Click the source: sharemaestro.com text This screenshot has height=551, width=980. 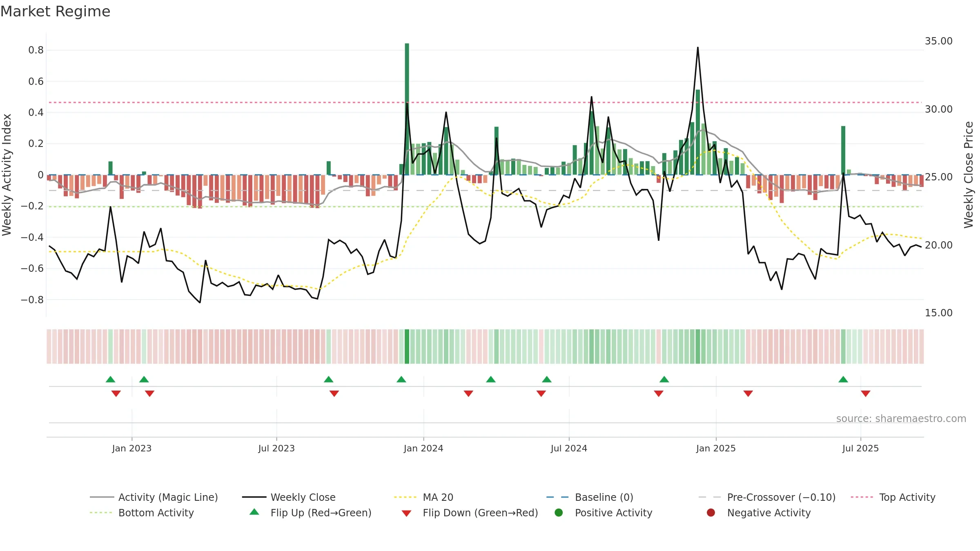click(x=901, y=418)
